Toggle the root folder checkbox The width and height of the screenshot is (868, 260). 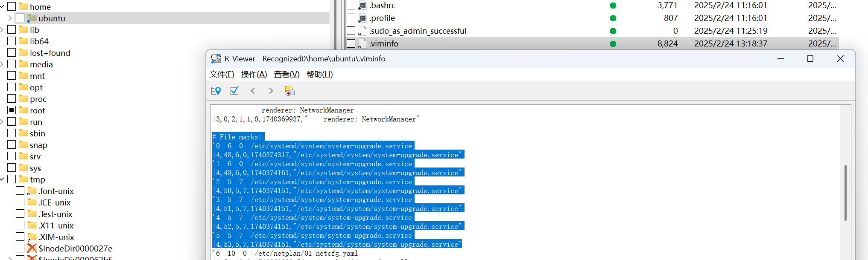click(12, 110)
